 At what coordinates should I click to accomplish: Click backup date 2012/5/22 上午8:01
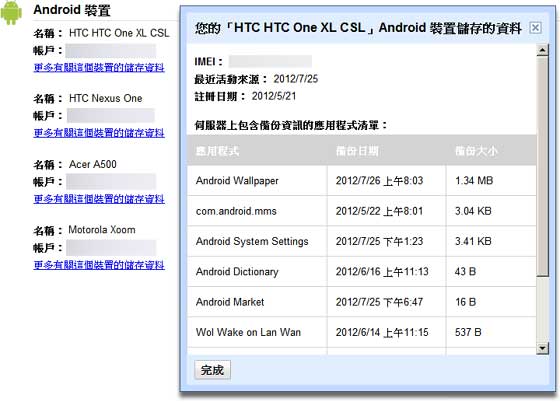click(379, 211)
